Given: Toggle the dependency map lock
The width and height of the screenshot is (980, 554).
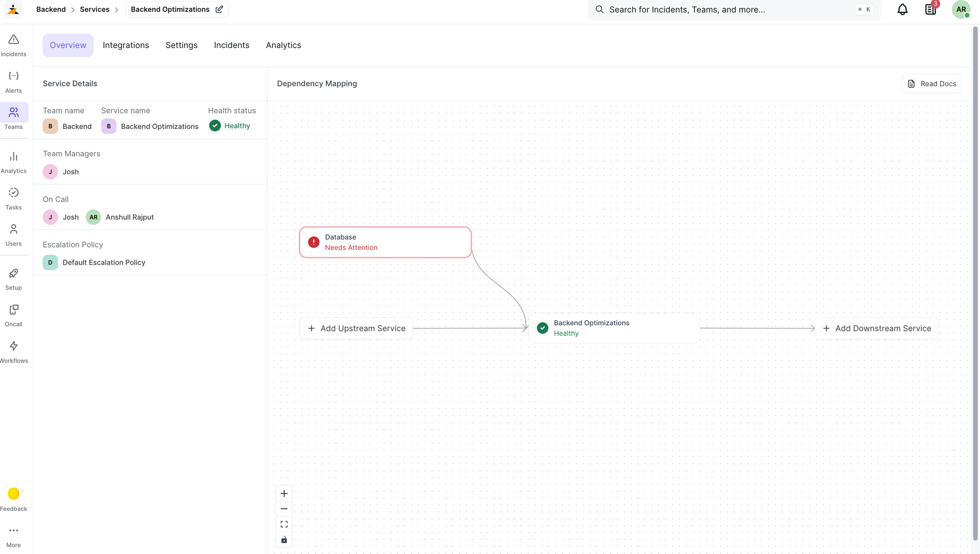Looking at the screenshot, I should tap(284, 540).
